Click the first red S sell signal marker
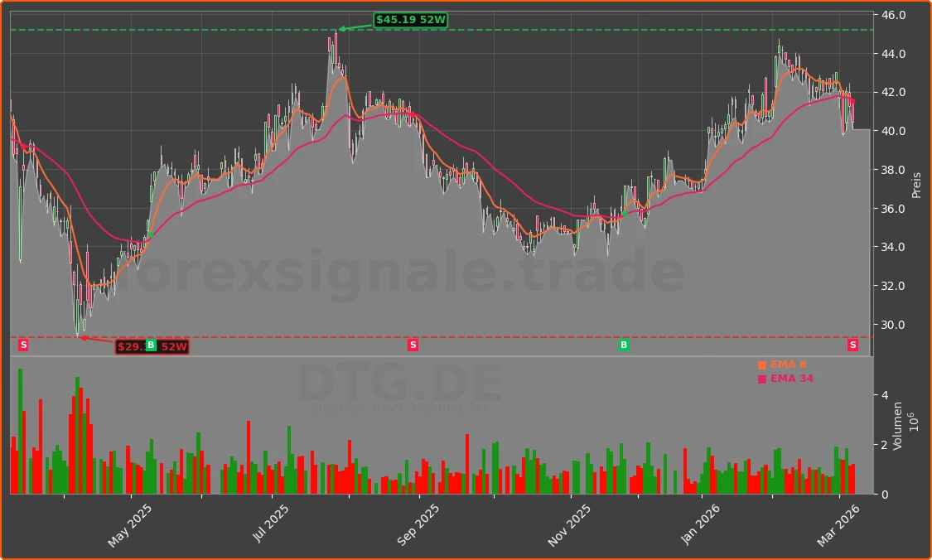932x560 pixels. click(x=23, y=344)
